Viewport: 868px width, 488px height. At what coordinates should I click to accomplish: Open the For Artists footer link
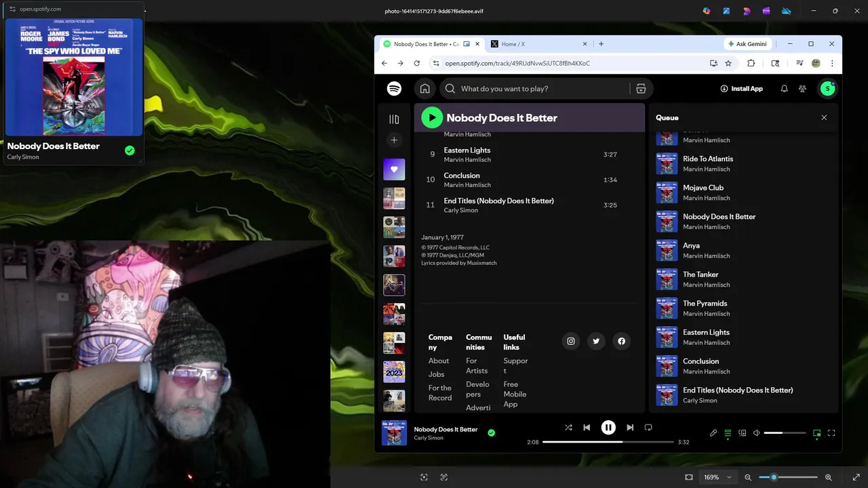(477, 365)
